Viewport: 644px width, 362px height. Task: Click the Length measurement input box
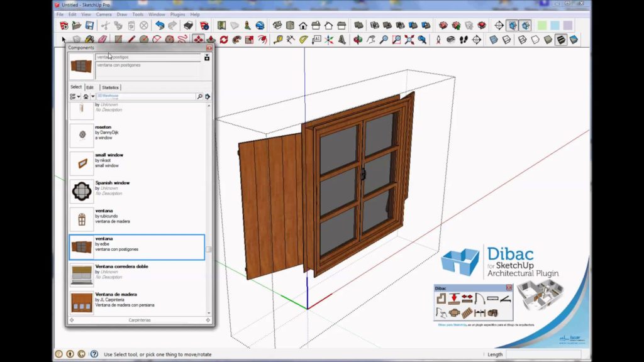tap(543, 354)
